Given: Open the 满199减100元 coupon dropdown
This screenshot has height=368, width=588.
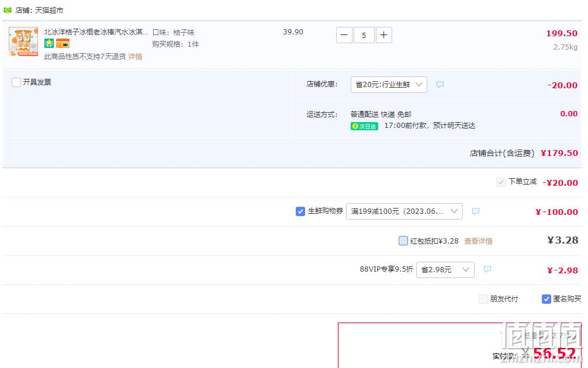Looking at the screenshot, I should click(x=404, y=211).
